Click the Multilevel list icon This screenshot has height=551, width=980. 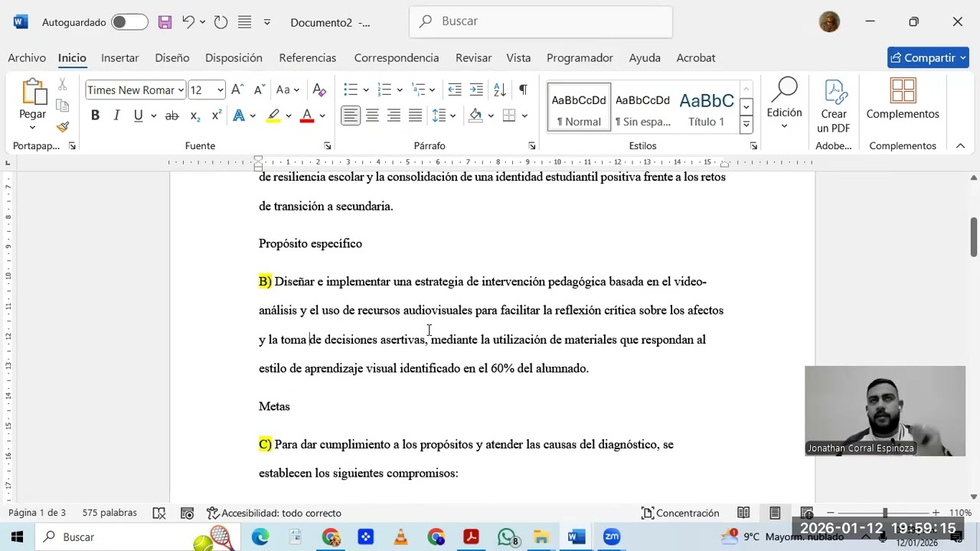pyautogui.click(x=418, y=90)
